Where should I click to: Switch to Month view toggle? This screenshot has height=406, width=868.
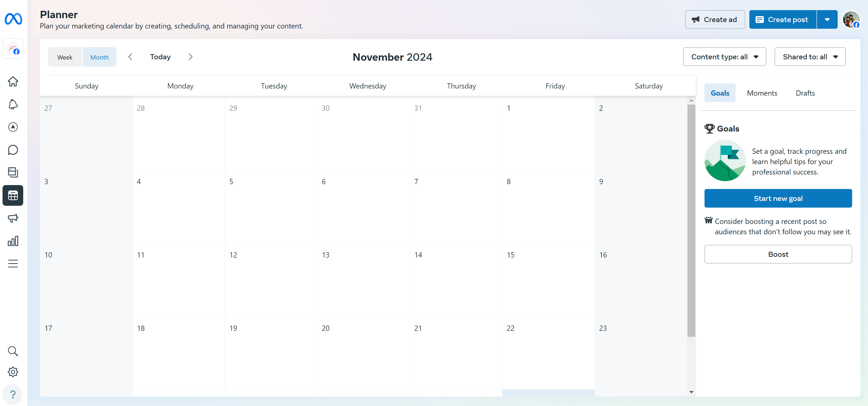point(99,57)
